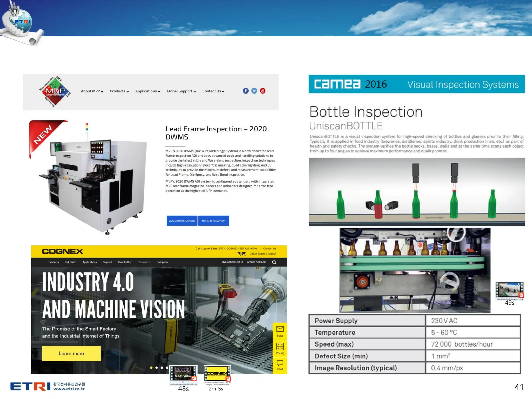Click the Facebook icon in MVP header

tap(245, 91)
